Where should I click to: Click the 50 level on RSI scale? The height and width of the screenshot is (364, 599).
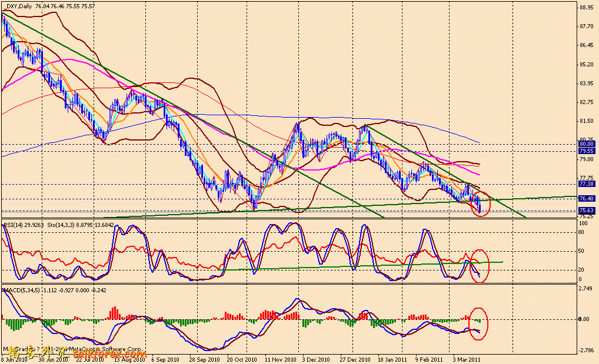click(582, 251)
